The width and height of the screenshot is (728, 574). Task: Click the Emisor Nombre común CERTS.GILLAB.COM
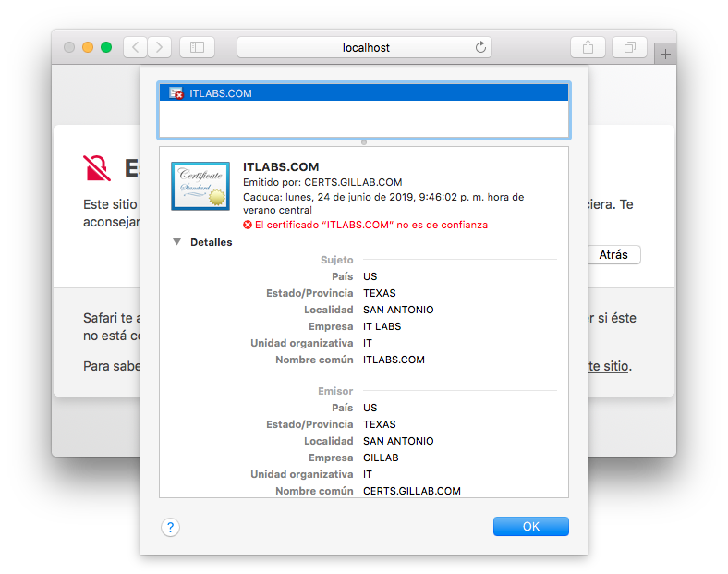coord(412,491)
